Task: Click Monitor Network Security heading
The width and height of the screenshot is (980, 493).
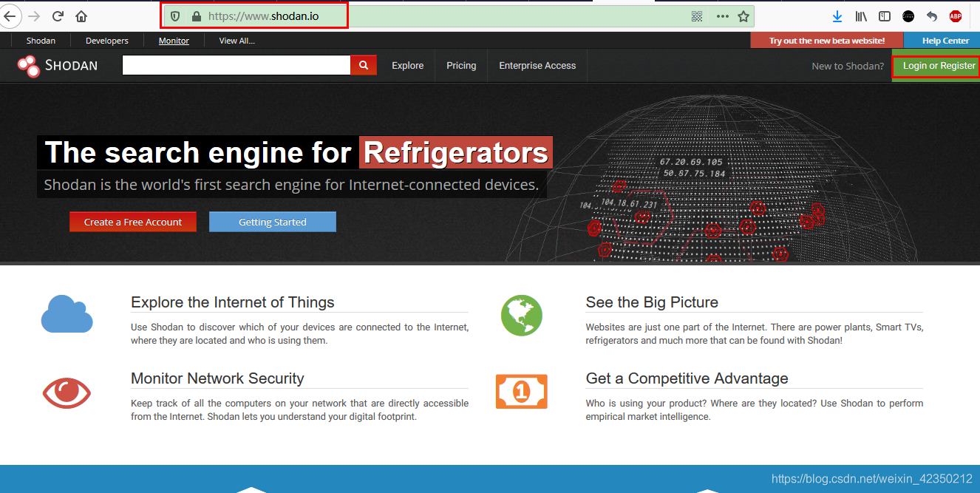Action: pos(217,378)
